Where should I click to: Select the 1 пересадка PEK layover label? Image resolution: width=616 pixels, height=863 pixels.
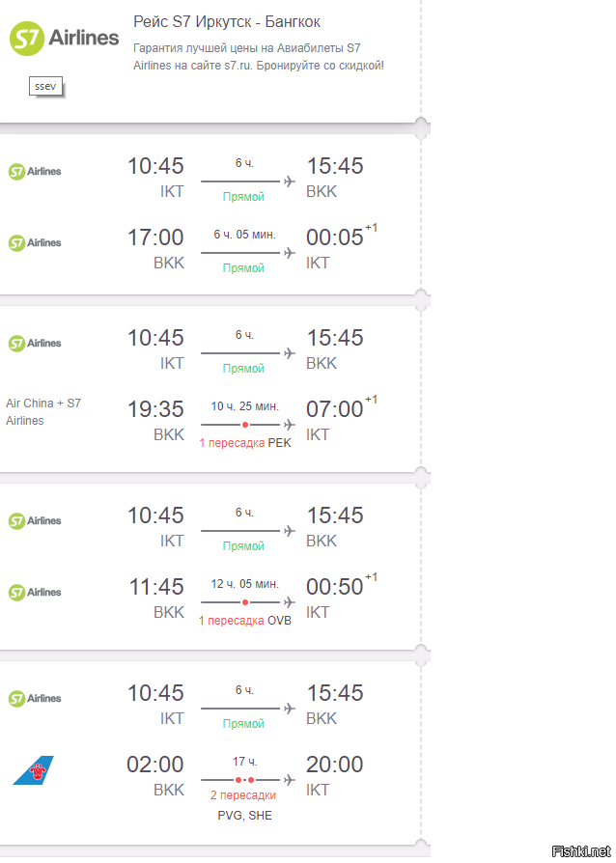pyautogui.click(x=244, y=442)
